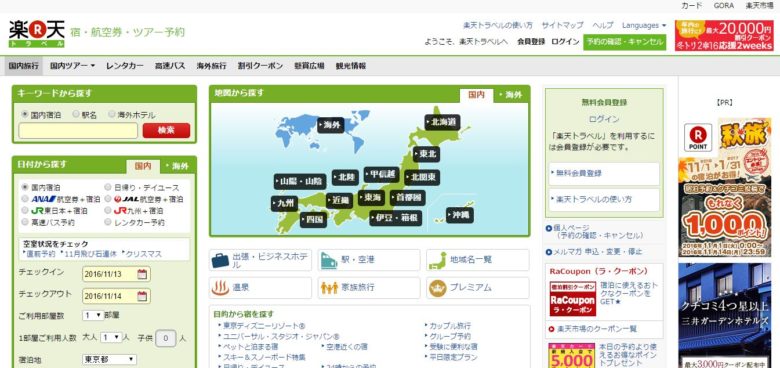The image size is (780, 368).
Task: Click the プレミアム crown icon
Action: (x=438, y=287)
